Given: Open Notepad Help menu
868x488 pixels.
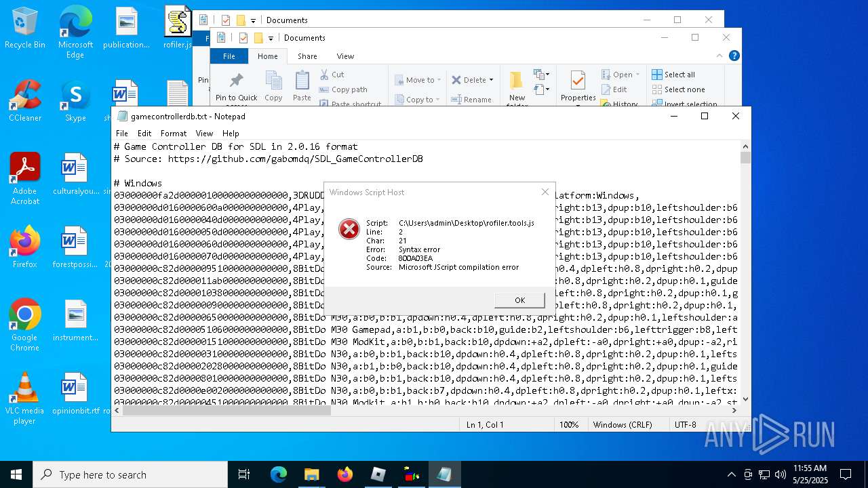Looking at the screenshot, I should 231,134.
